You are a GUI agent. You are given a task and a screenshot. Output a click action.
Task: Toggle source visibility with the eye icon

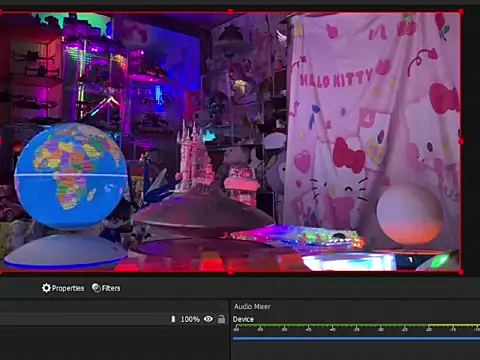pyautogui.click(x=208, y=319)
